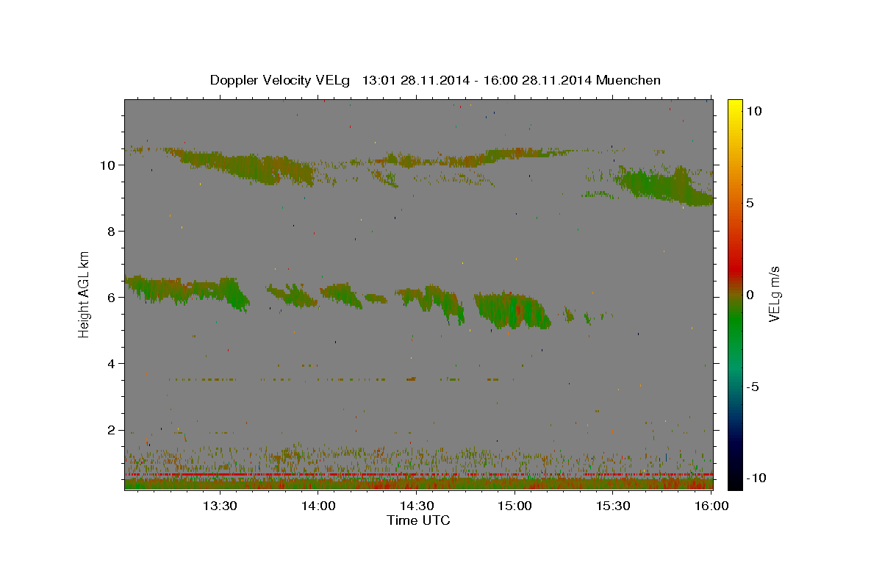
Task: Click the height axis label 10
Action: coord(109,165)
